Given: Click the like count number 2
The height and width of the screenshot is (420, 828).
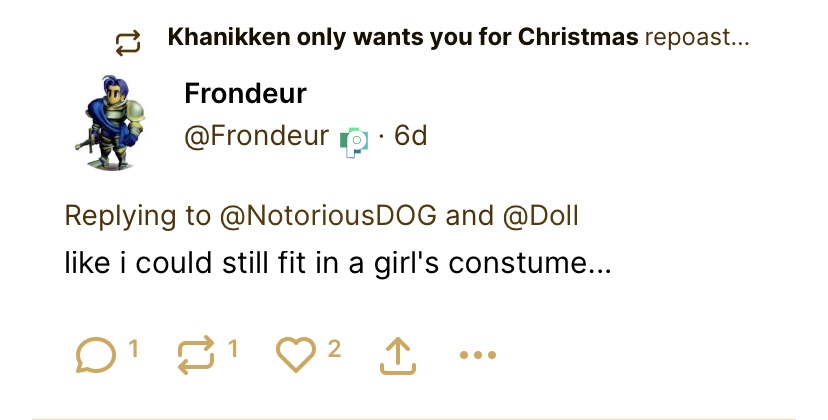Looking at the screenshot, I should point(334,349).
